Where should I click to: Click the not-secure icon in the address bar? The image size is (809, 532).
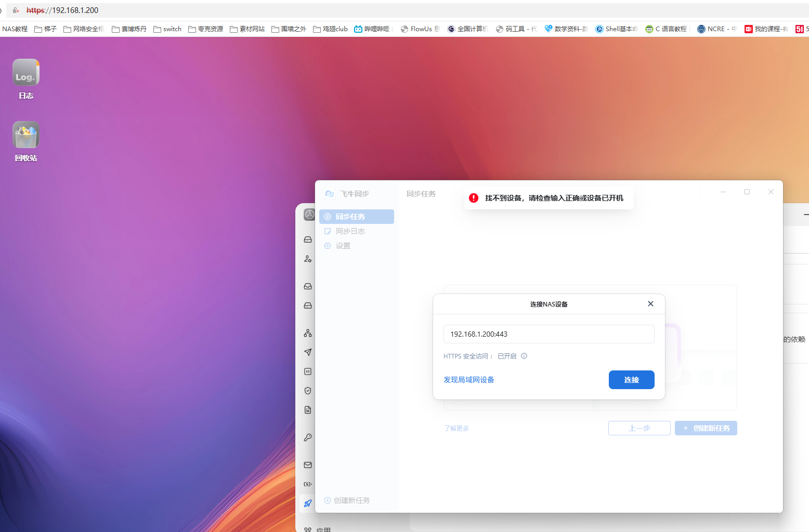(16, 10)
